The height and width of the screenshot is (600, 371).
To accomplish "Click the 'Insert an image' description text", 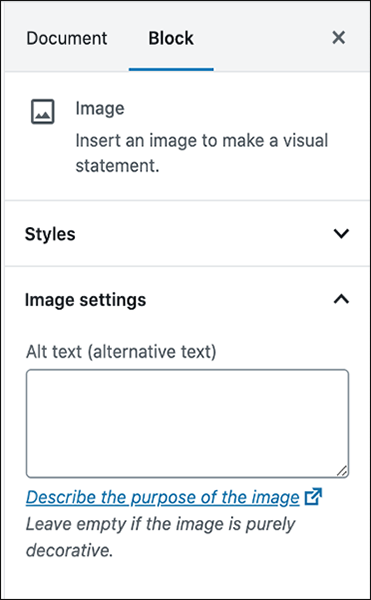I will [202, 153].
